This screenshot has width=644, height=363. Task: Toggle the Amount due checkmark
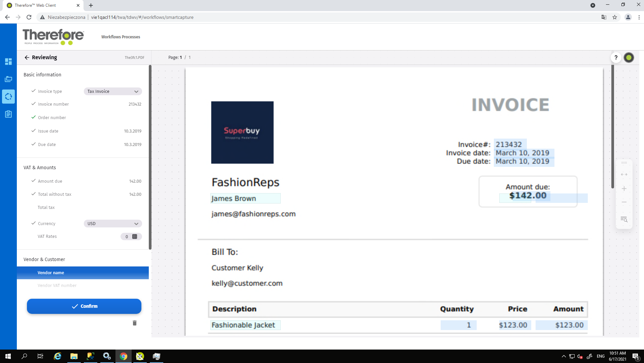(33, 181)
